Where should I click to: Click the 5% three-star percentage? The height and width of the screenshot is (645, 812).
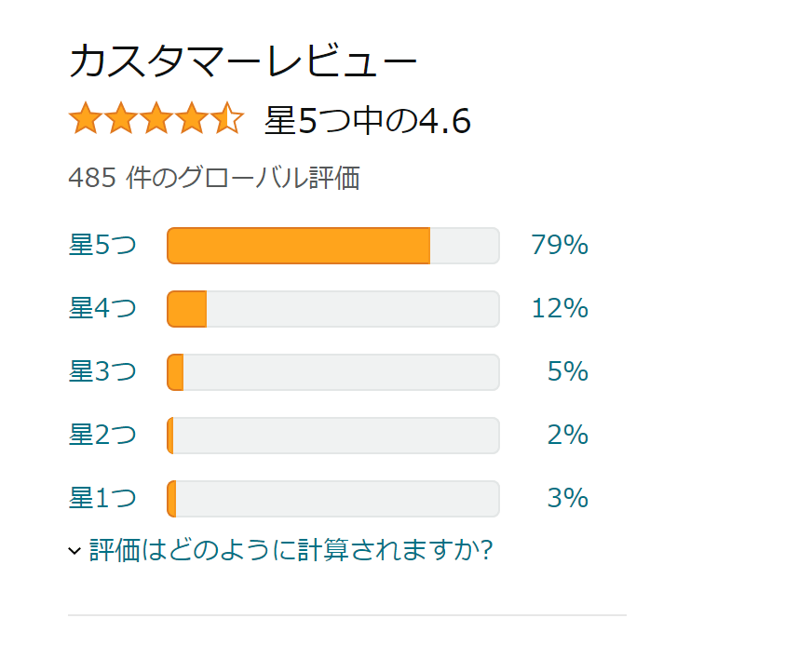[x=567, y=372]
